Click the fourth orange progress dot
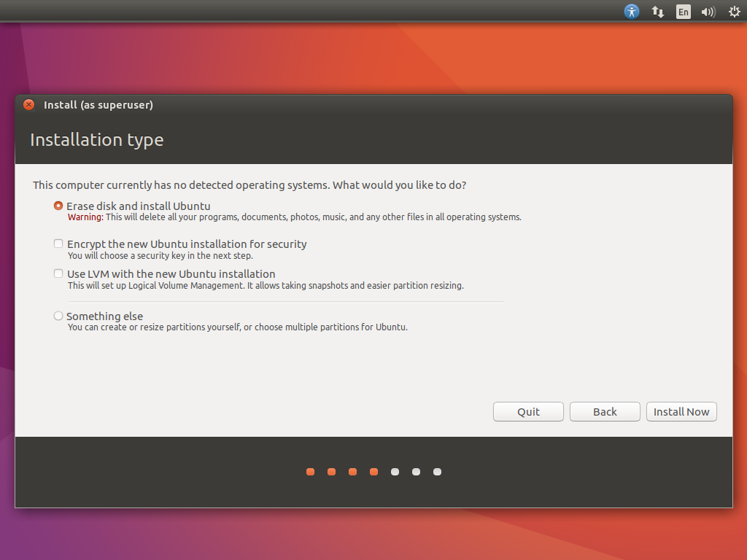Viewport: 747px width, 560px height. pos(373,472)
